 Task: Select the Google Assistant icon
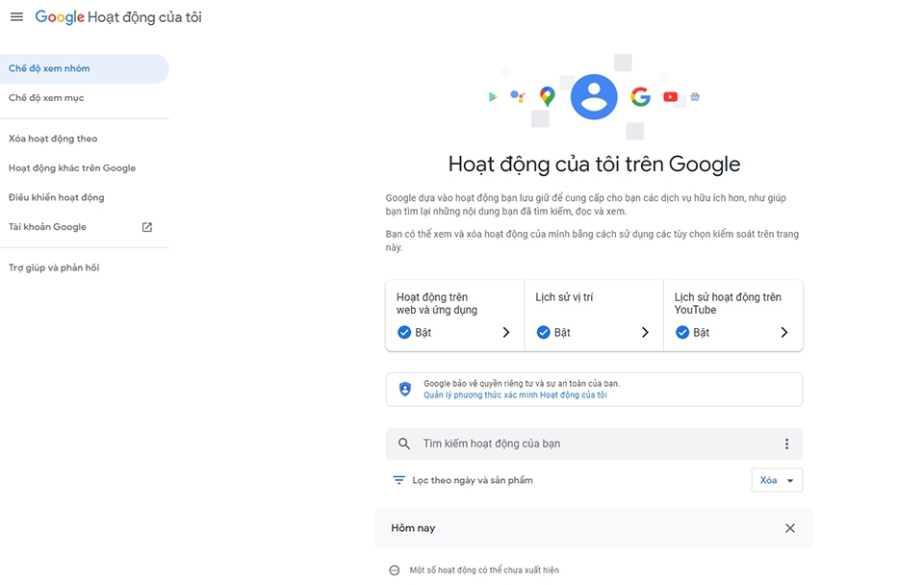tap(518, 96)
